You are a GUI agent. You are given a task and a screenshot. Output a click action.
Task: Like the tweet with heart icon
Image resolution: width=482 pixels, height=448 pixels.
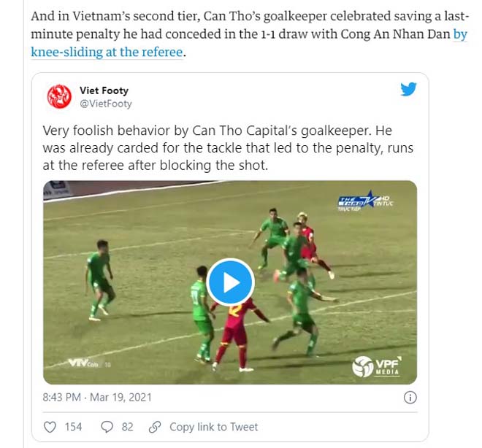[x=50, y=427]
